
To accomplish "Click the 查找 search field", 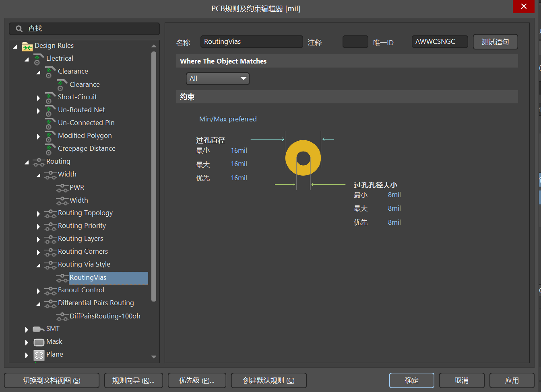I will click(85, 29).
